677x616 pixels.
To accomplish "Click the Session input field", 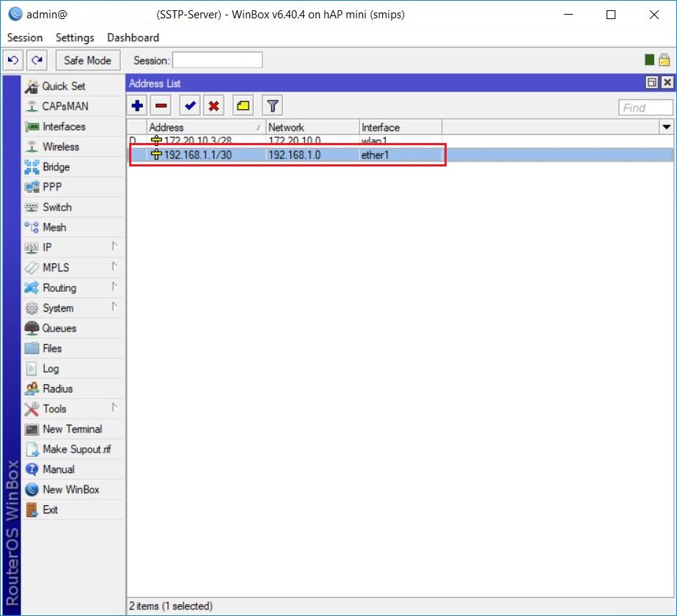I will 217,60.
